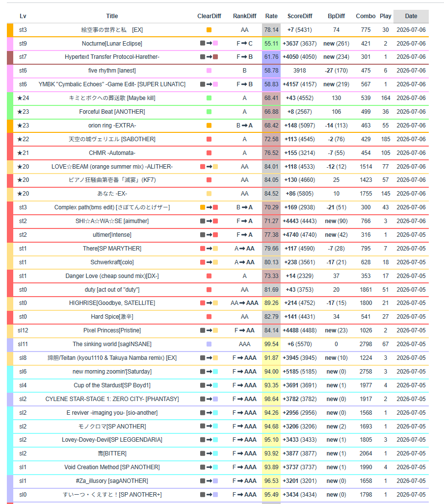This screenshot has width=444, height=504.
Task: Sort by RankDiff column header
Action: pyautogui.click(x=244, y=16)
